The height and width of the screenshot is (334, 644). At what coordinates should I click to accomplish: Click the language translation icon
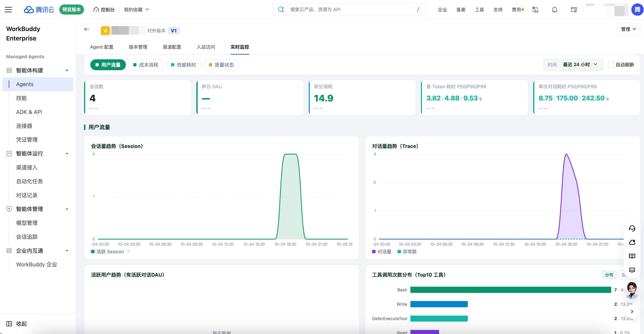[x=535, y=9]
